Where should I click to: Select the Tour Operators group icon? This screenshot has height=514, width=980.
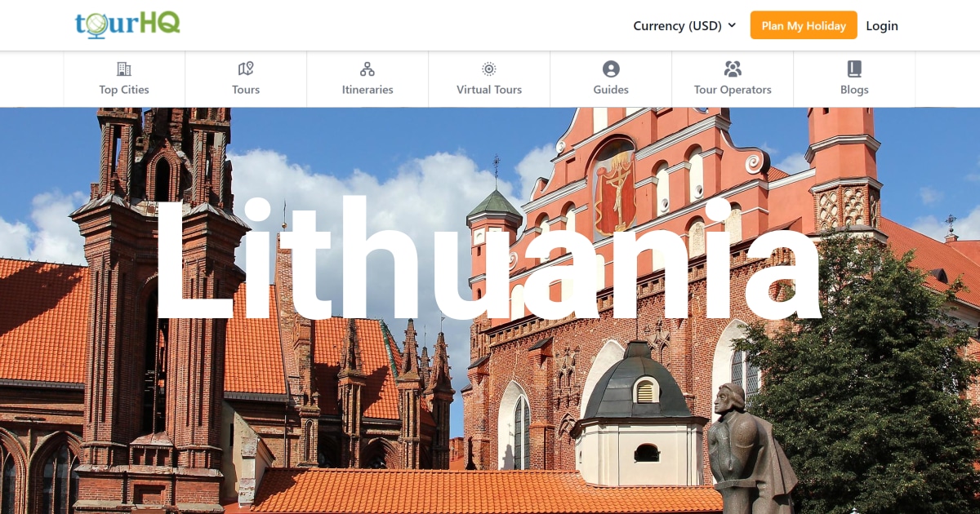(733, 69)
